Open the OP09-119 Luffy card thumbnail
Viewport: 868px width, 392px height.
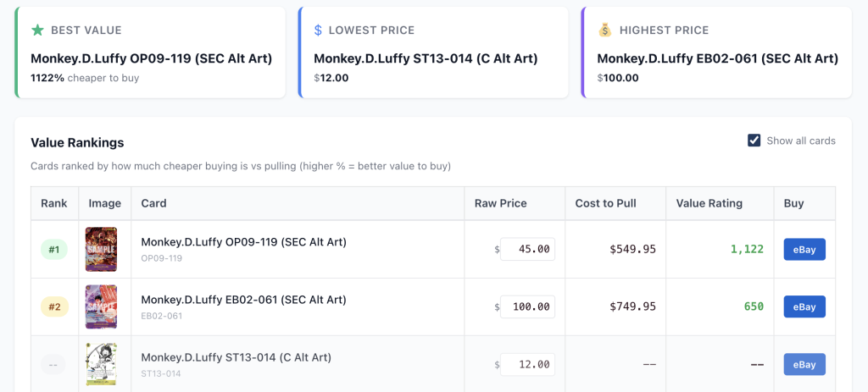(x=101, y=249)
